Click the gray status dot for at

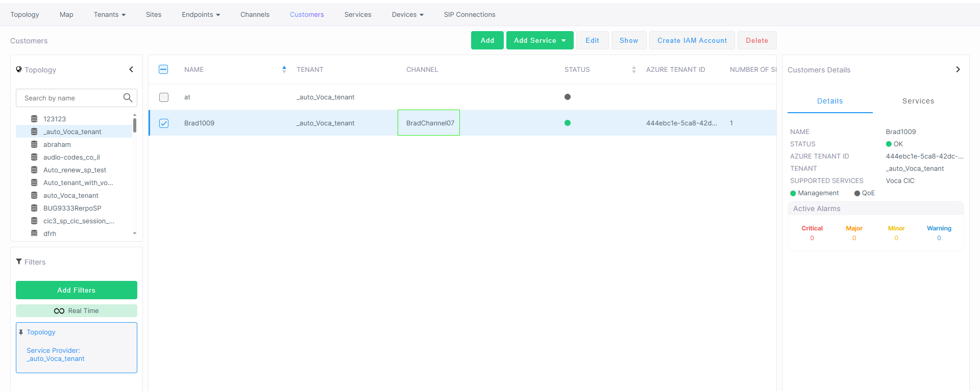tap(568, 97)
